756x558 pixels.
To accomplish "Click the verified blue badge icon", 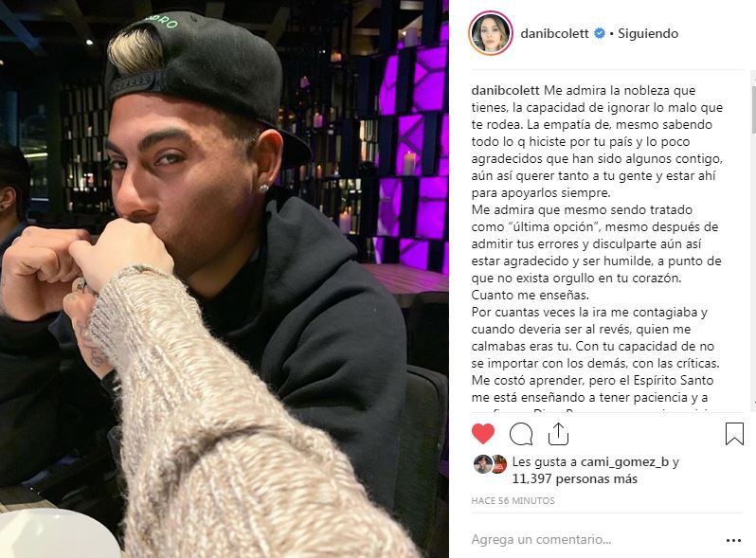I will click(x=600, y=33).
